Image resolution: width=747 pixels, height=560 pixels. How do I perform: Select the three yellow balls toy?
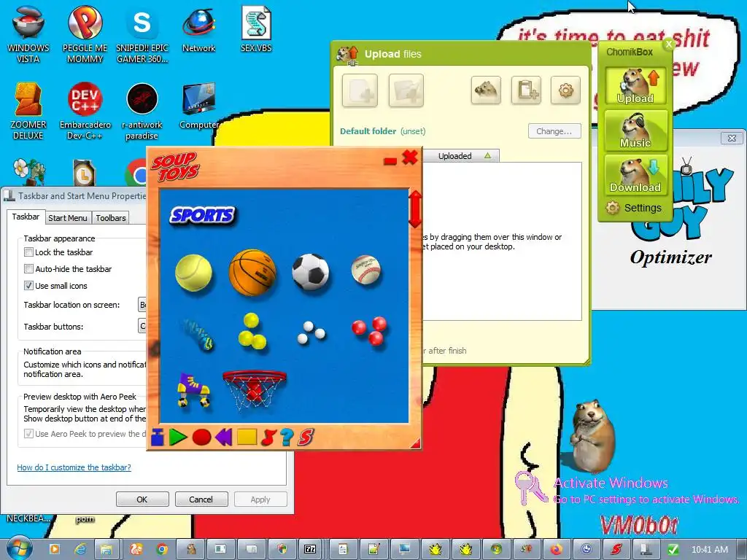(252, 332)
